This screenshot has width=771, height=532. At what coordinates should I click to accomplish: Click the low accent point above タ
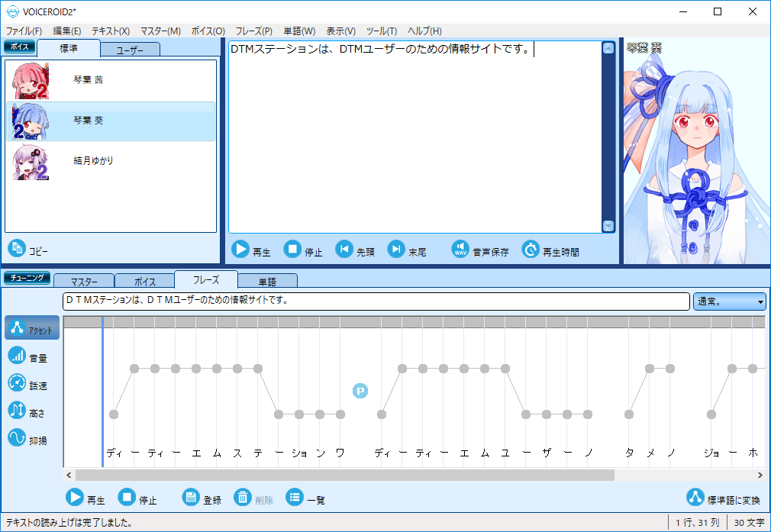coord(629,414)
